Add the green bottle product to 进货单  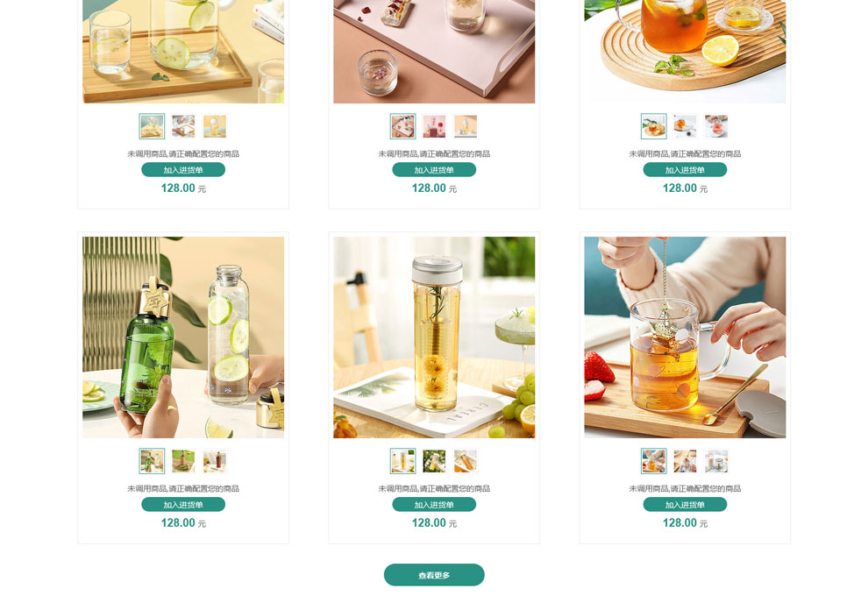coord(183,504)
